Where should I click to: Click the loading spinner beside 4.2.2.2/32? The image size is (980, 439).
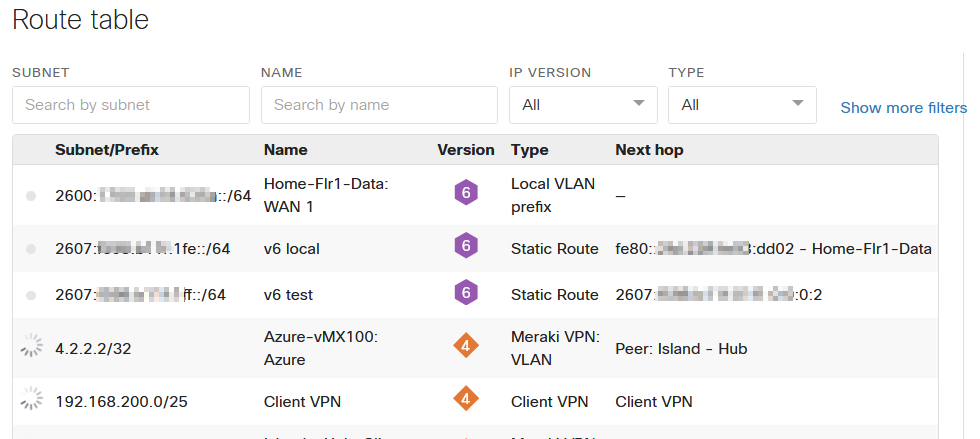click(x=31, y=347)
